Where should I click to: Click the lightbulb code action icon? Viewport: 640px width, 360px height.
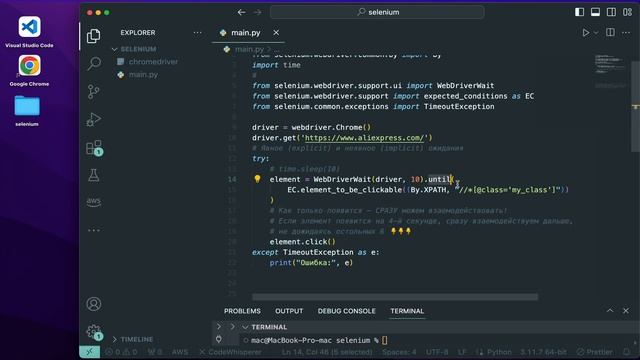tap(257, 179)
